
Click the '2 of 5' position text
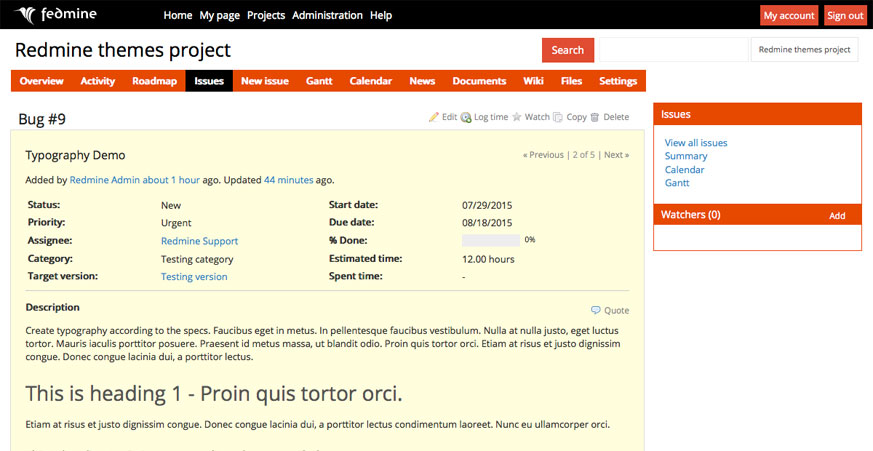pos(583,155)
